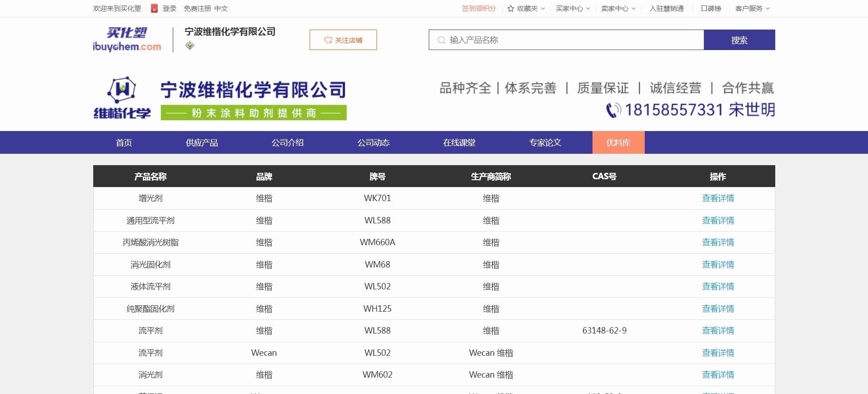Click the CAS号 column header
Image resolution: width=868 pixels, height=394 pixels.
(x=604, y=177)
